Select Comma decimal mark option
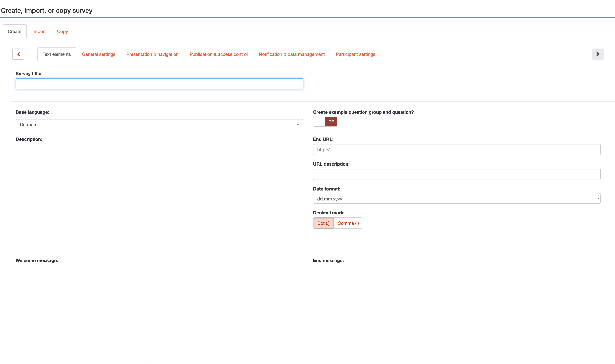The image size is (615, 364). point(348,223)
